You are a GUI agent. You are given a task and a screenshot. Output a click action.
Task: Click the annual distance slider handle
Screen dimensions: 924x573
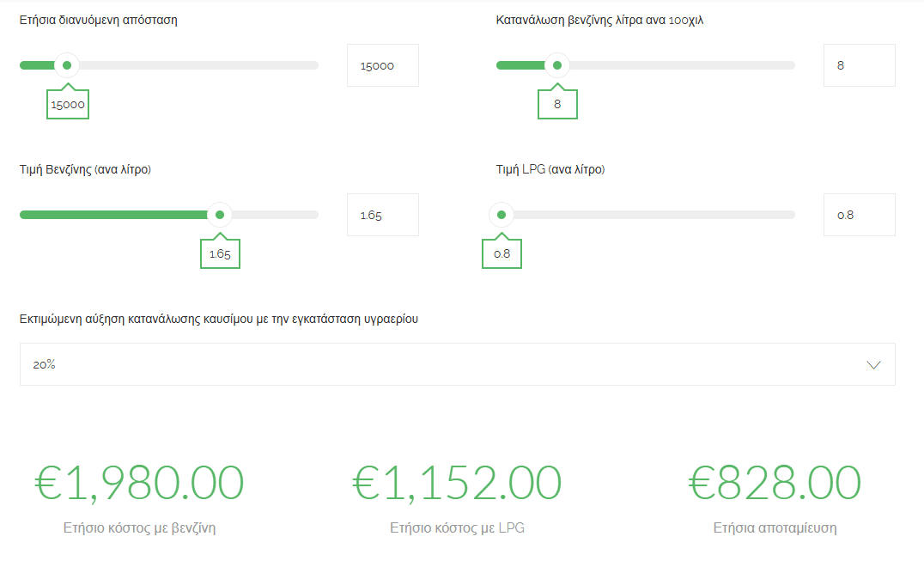[x=67, y=65]
